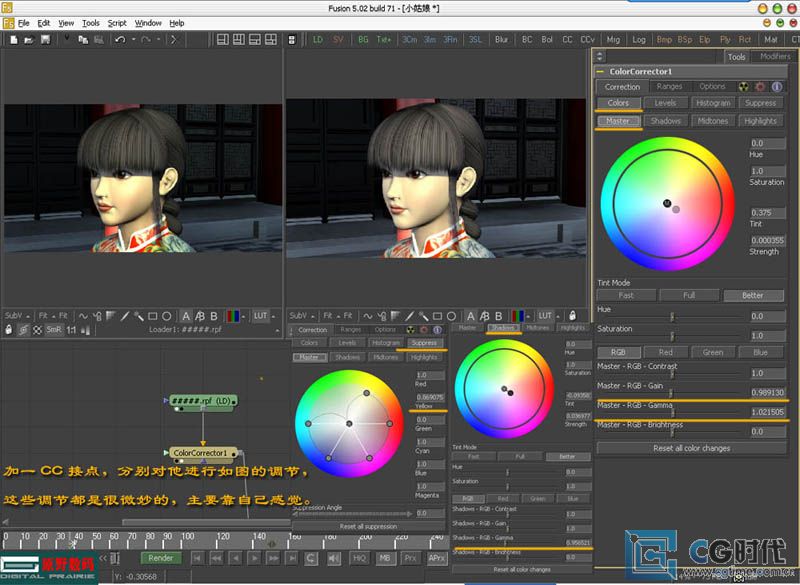800x585 pixels.
Task: Add a Color Curves tool via CCv
Action: tap(587, 40)
